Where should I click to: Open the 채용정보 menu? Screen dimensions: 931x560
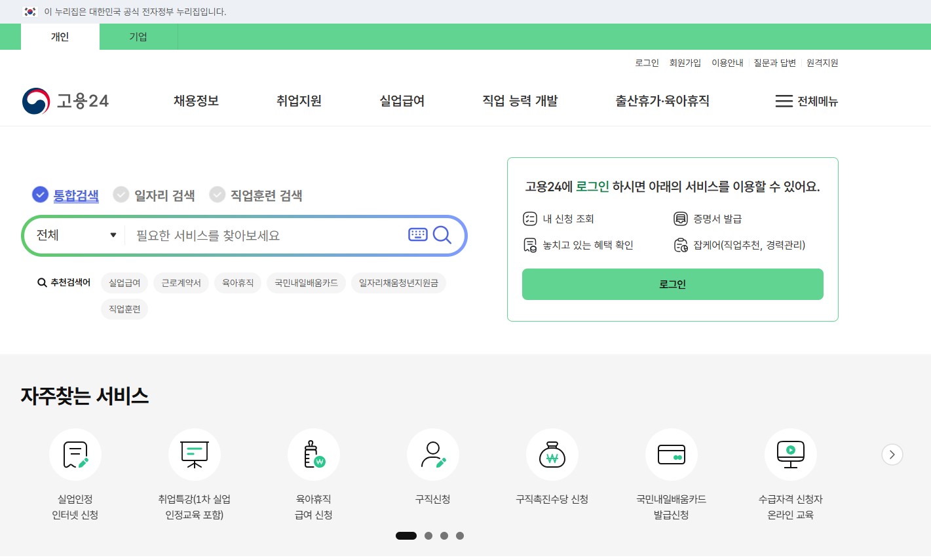[196, 101]
